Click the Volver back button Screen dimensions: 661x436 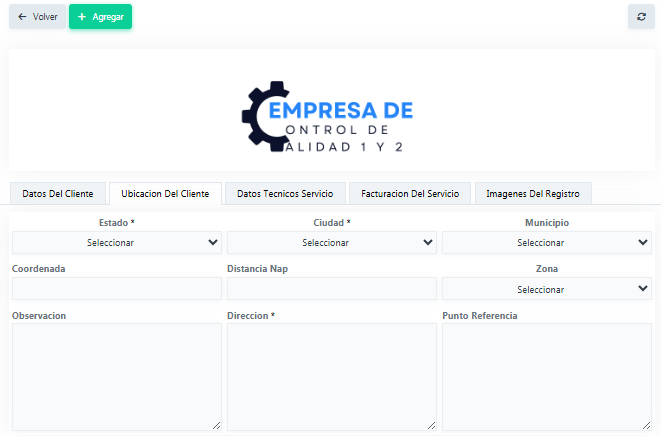(x=37, y=17)
